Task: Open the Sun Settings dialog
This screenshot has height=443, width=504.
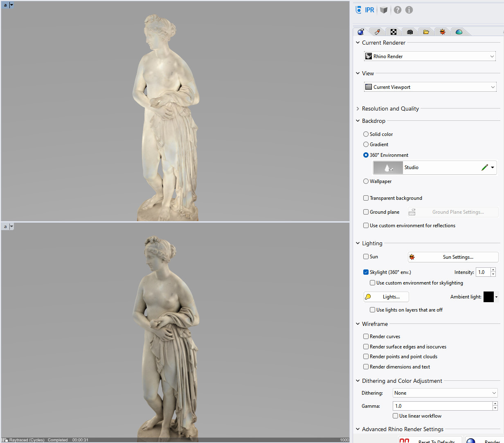Action: [452, 257]
